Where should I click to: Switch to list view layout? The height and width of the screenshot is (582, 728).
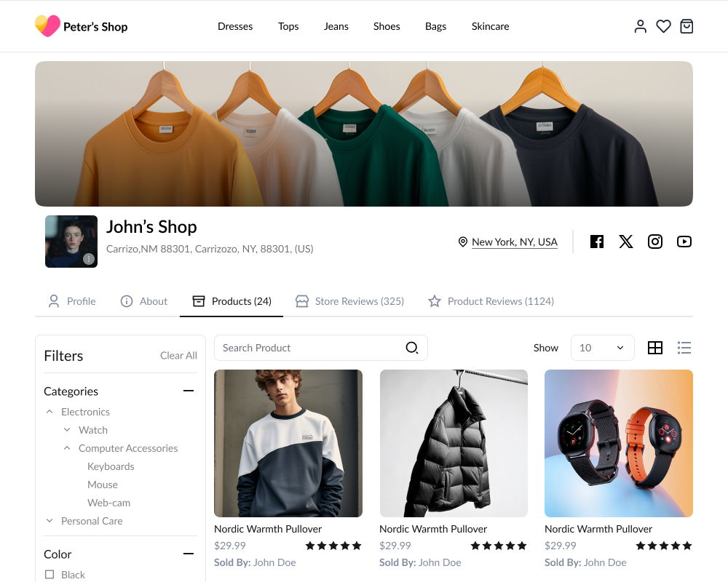[684, 348]
